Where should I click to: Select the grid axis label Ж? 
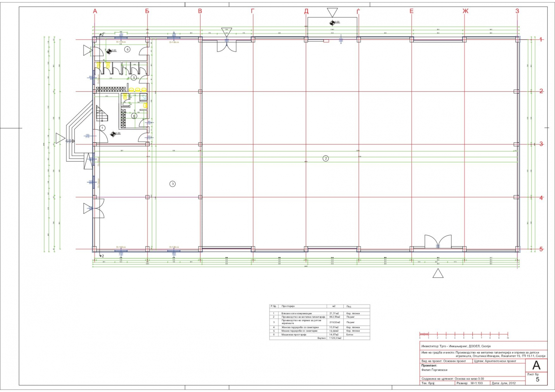click(465, 11)
